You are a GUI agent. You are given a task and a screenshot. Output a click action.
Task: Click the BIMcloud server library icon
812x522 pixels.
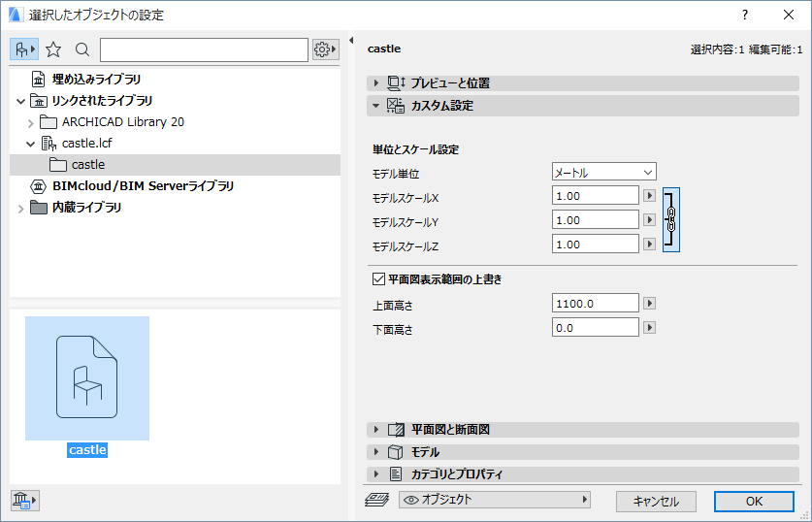click(39, 186)
